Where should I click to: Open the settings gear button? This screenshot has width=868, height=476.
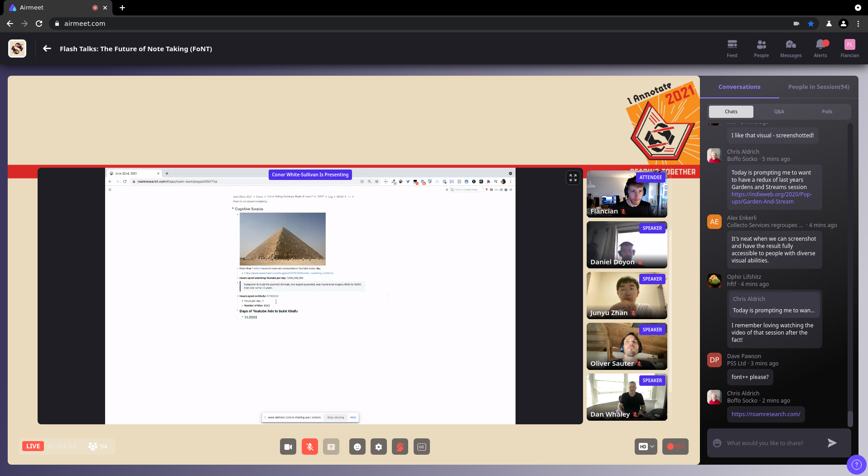379,447
